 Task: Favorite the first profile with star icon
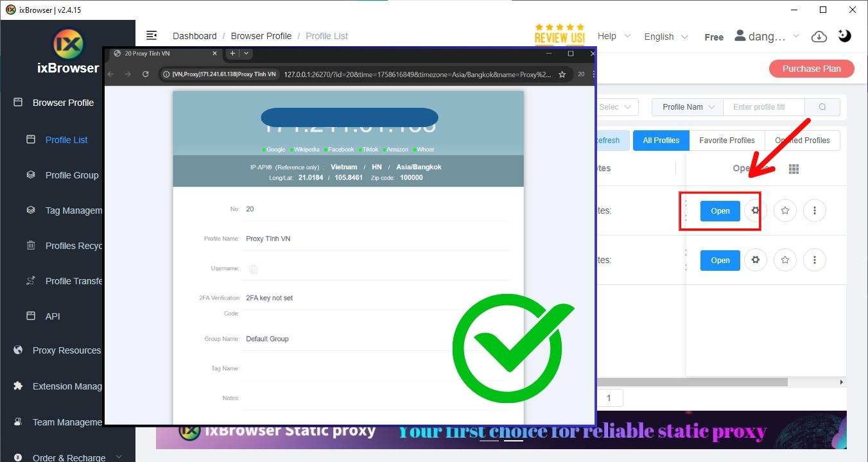(x=785, y=210)
